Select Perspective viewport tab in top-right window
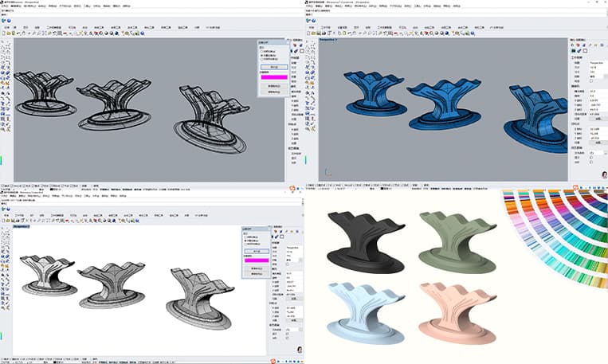This screenshot has width=608, height=364. coord(328,40)
